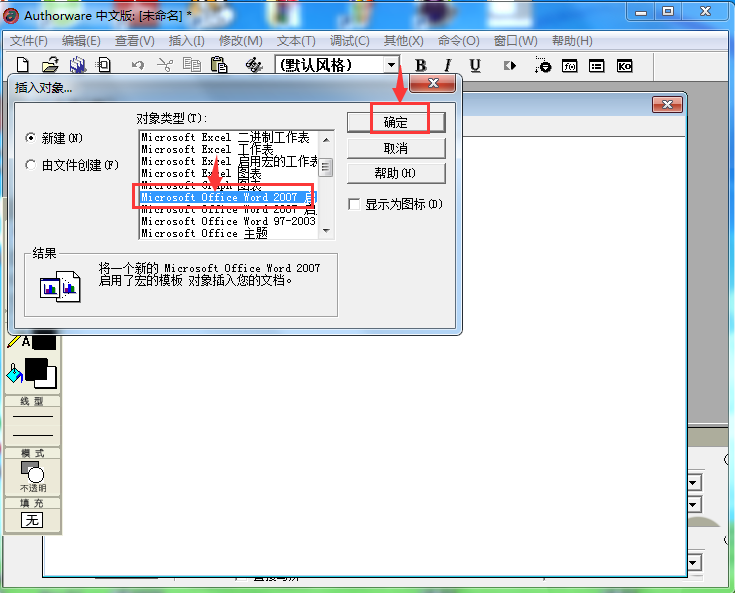Viewport: 735px width, 593px height.
Task: Click the OK (确定) button
Action: coord(396,122)
